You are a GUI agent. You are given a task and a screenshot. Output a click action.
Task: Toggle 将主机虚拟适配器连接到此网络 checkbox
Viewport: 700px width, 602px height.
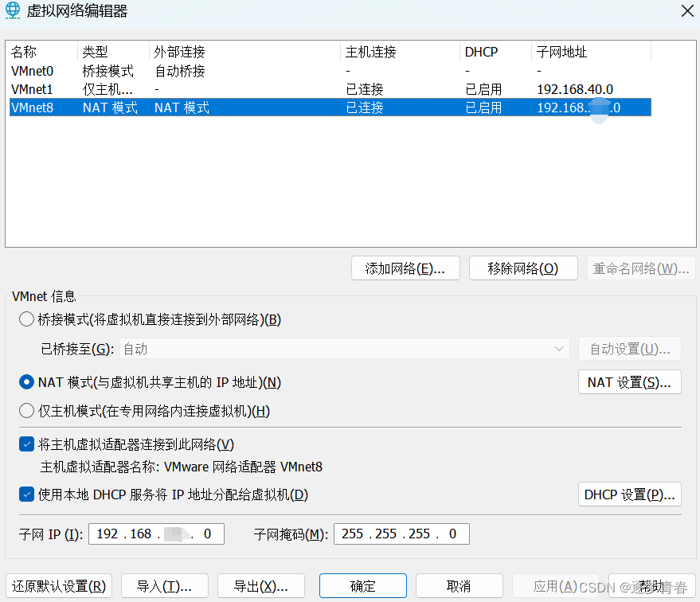(27, 444)
